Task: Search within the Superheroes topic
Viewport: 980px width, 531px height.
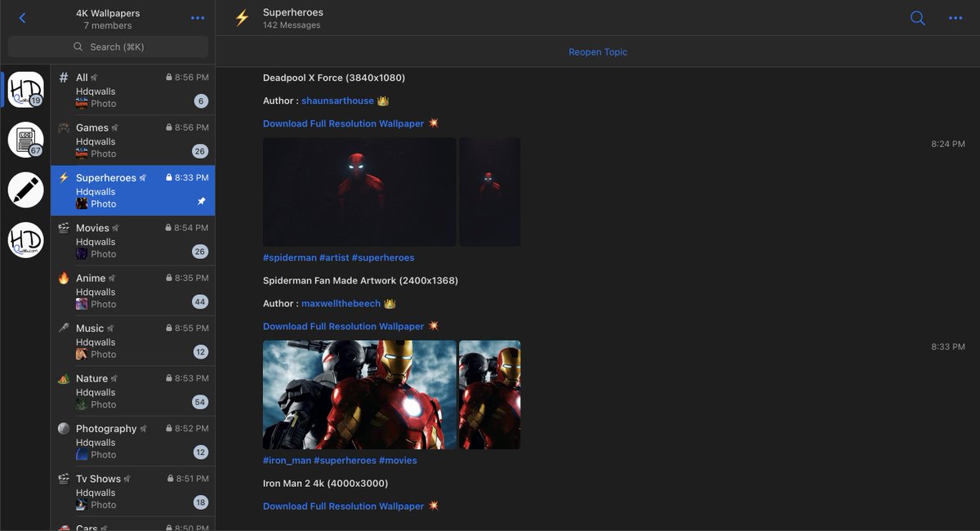Action: pyautogui.click(x=917, y=18)
